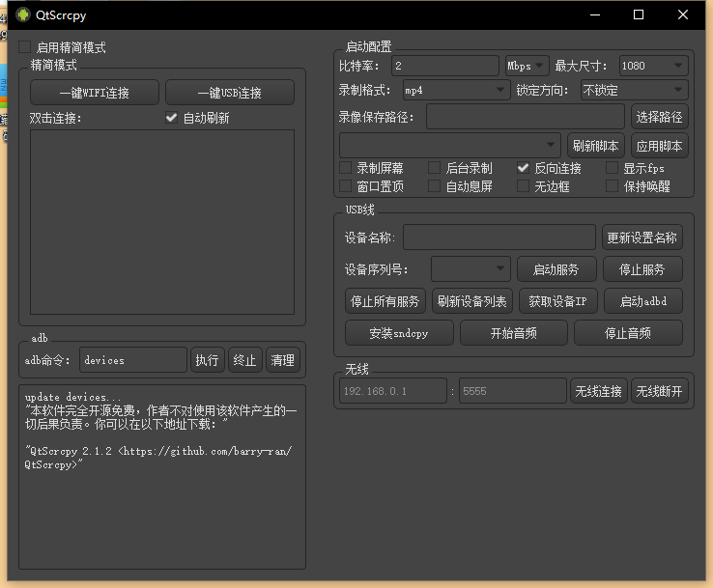Viewport: 713px width, 588px height.
Task: Click the 停止音频 button
Action: (x=628, y=333)
